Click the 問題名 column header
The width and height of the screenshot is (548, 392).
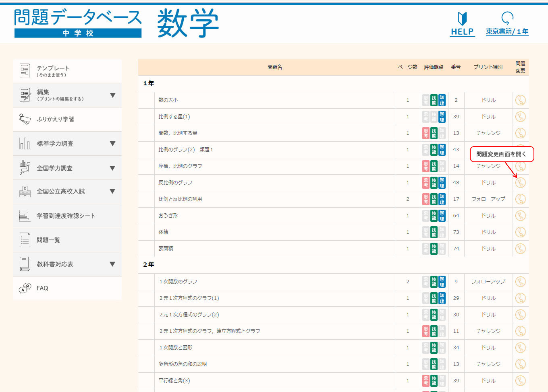click(x=275, y=67)
